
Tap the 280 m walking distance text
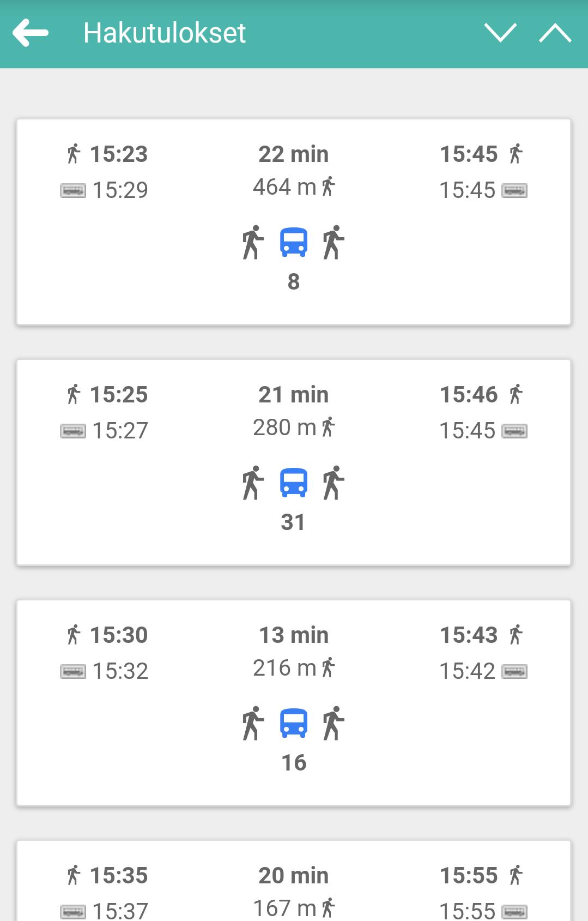tap(284, 428)
